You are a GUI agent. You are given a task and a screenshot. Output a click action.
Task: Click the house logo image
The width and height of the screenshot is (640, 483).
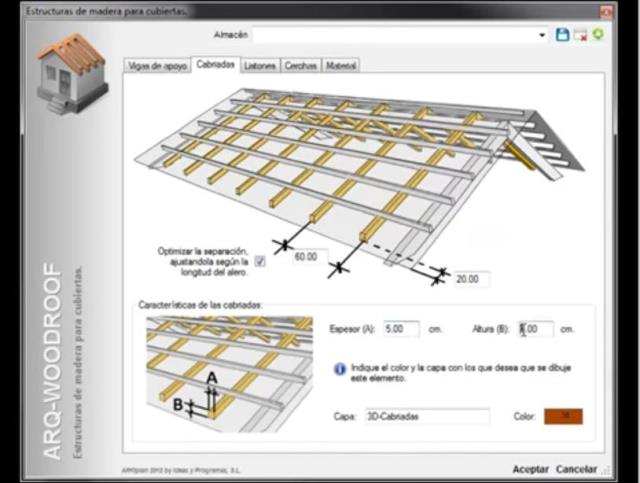pos(72,73)
